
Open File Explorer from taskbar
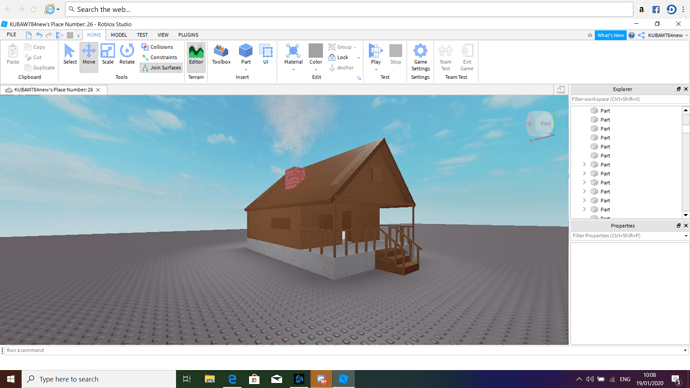[x=209, y=379]
